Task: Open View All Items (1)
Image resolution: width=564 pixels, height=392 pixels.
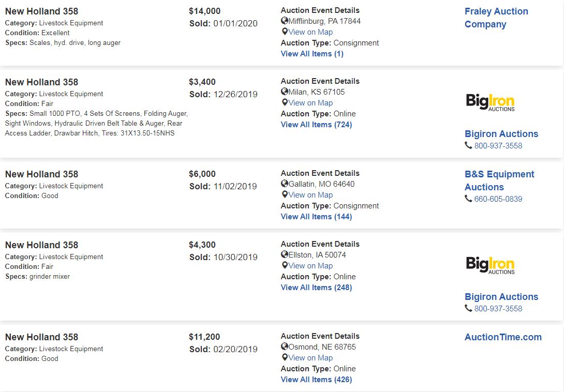Action: click(312, 54)
